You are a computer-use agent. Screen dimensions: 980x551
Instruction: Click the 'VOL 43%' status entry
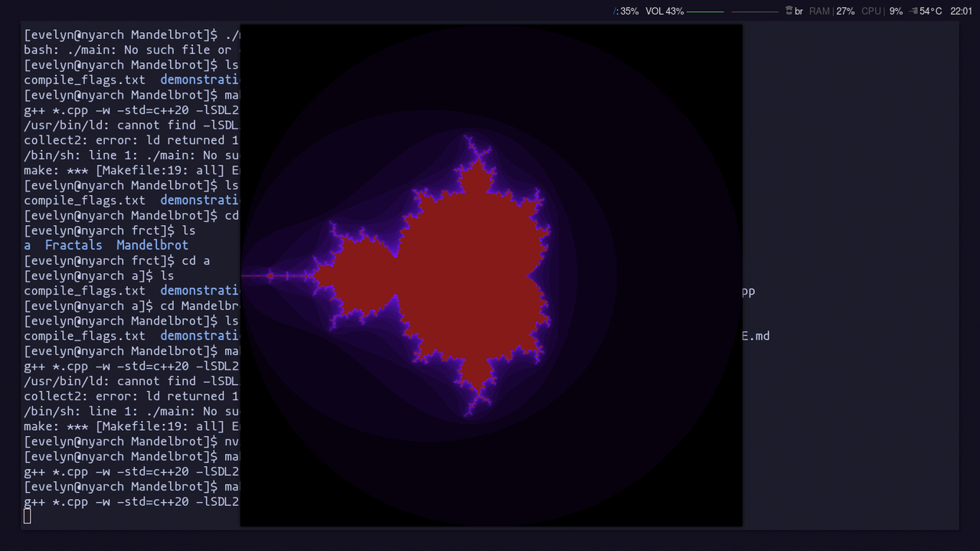click(665, 11)
